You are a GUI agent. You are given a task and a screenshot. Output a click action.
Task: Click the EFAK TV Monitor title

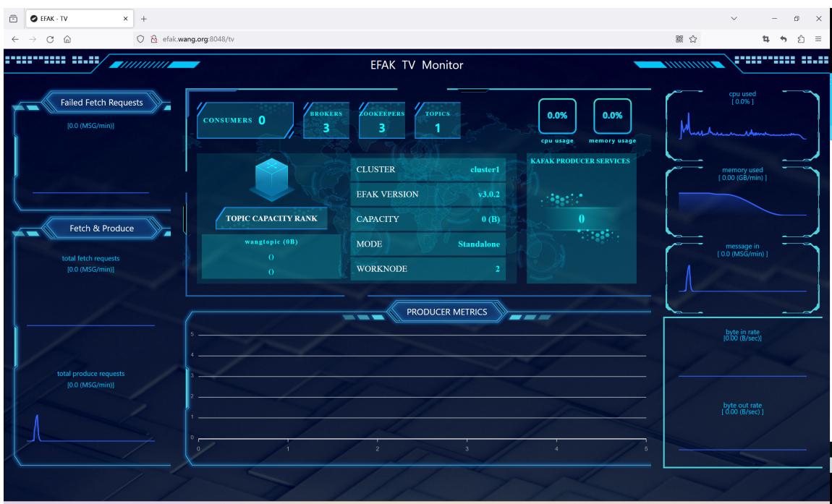[417, 65]
